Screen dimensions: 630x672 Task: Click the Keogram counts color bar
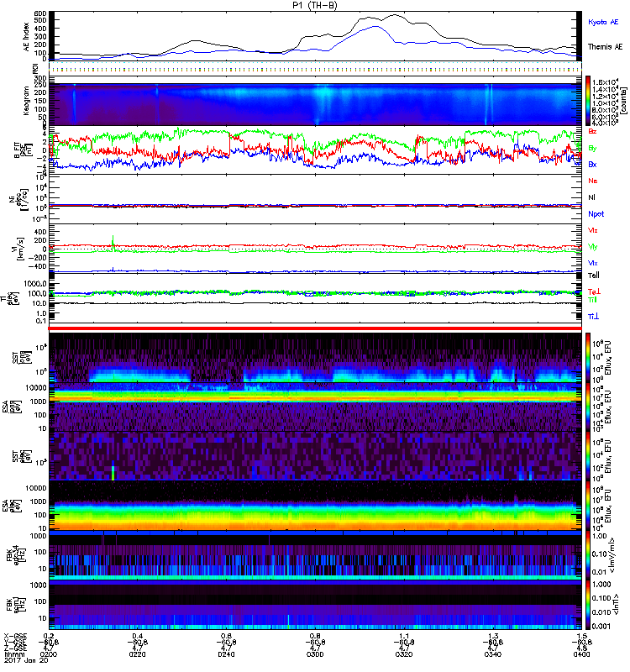(x=588, y=101)
